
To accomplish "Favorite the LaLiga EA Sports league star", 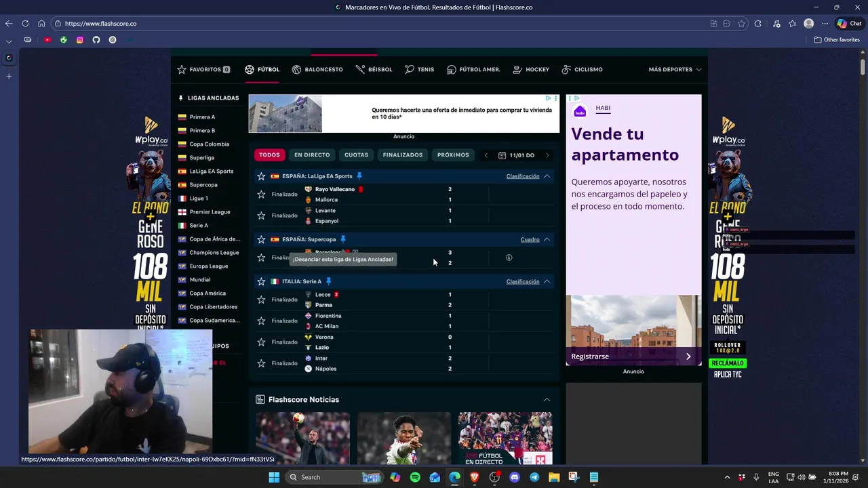I will tap(261, 176).
